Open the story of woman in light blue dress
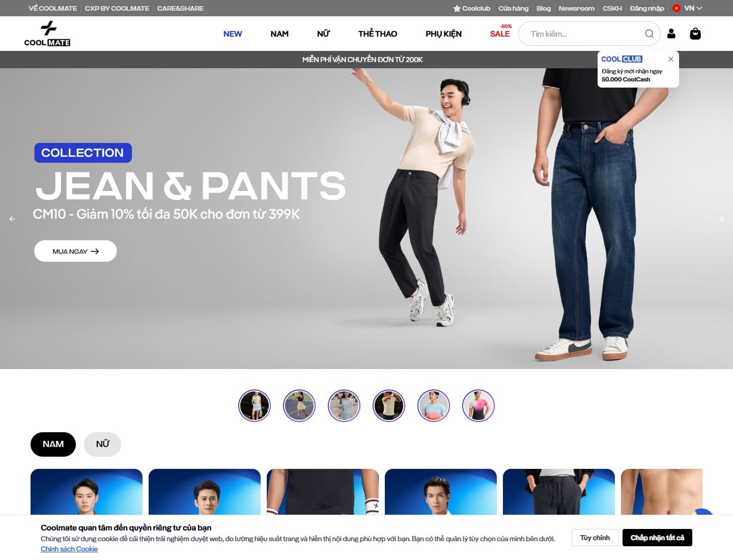This screenshot has height=560, width=733. (x=344, y=406)
